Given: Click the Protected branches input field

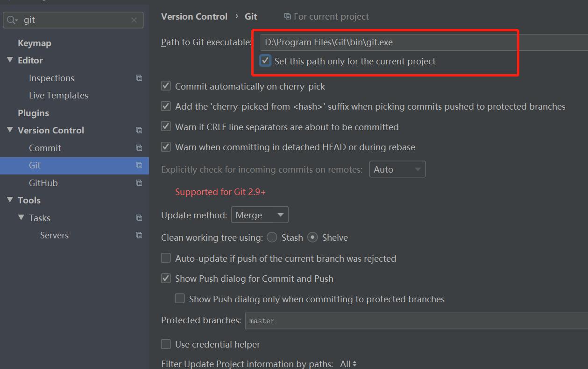Looking at the screenshot, I should coord(416,321).
